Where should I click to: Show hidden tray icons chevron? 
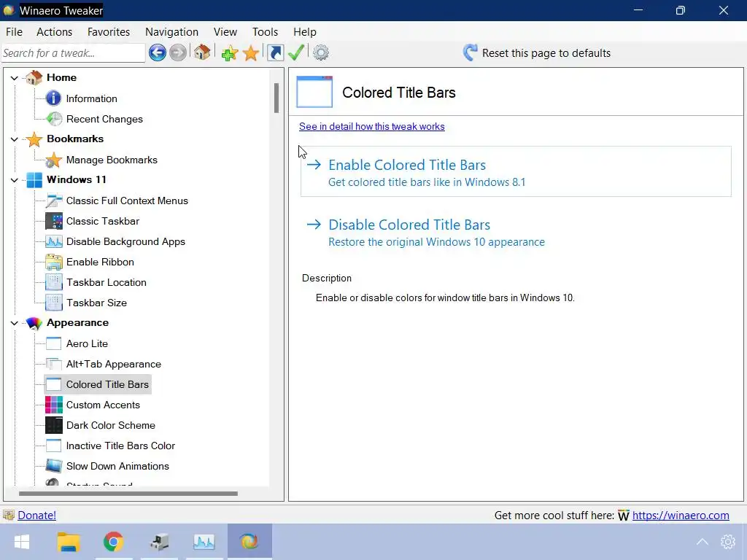point(703,542)
